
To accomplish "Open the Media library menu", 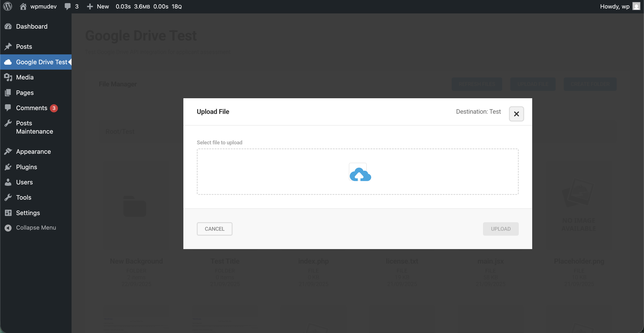I will (36, 77).
